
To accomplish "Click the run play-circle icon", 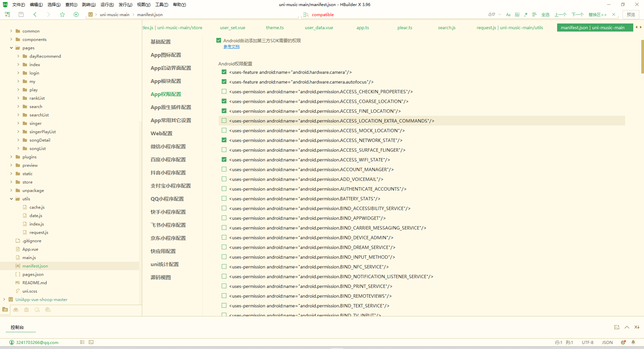I will click(76, 14).
